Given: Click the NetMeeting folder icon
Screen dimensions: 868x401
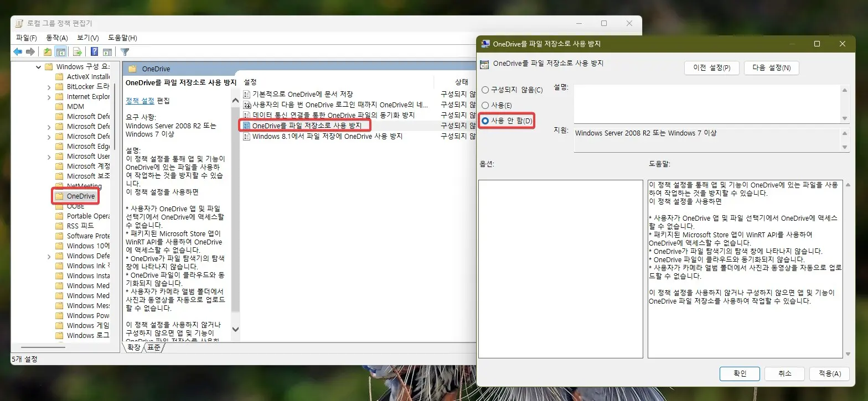Looking at the screenshot, I should (x=60, y=186).
